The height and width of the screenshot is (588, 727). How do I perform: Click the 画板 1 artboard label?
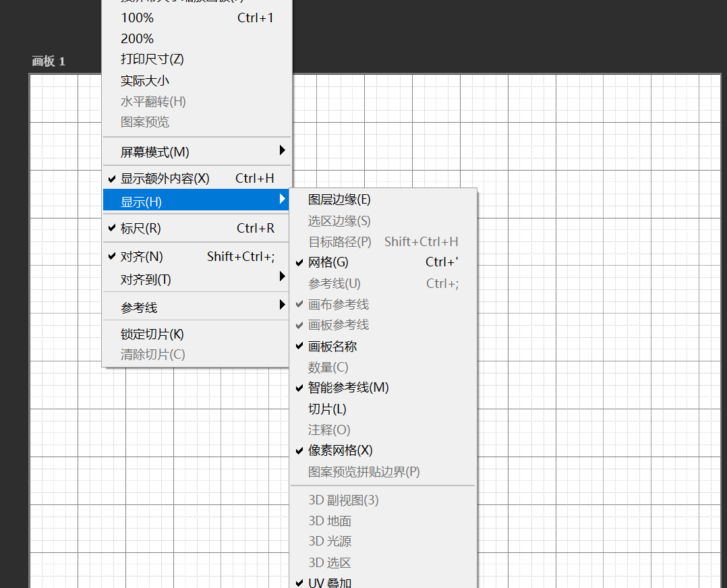click(49, 61)
